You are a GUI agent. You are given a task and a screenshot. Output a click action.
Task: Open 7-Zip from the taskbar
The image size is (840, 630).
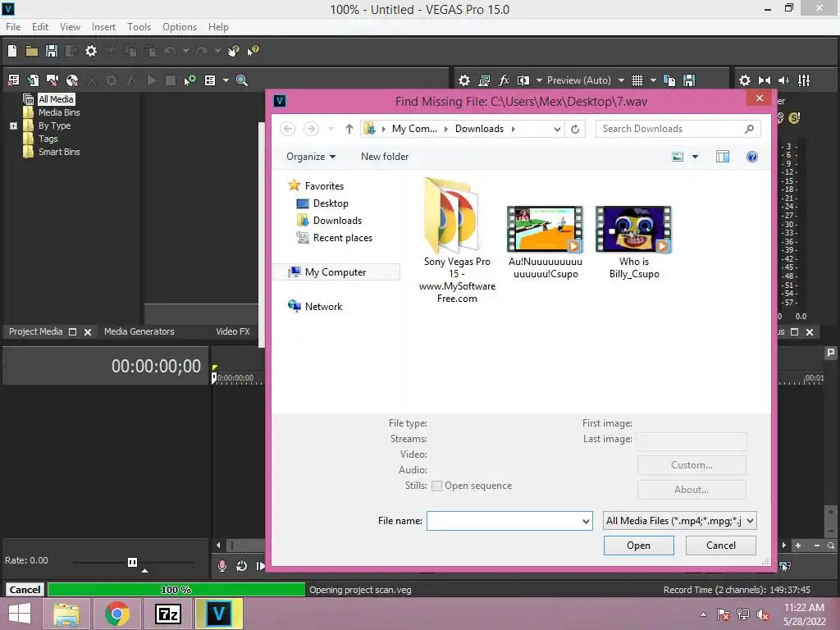167,614
